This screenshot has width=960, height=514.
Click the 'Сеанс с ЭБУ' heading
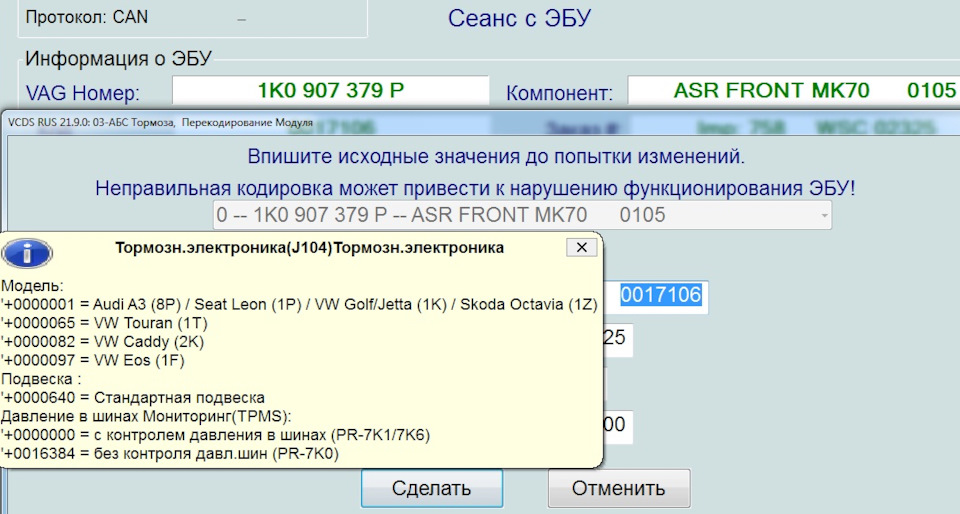[519, 18]
